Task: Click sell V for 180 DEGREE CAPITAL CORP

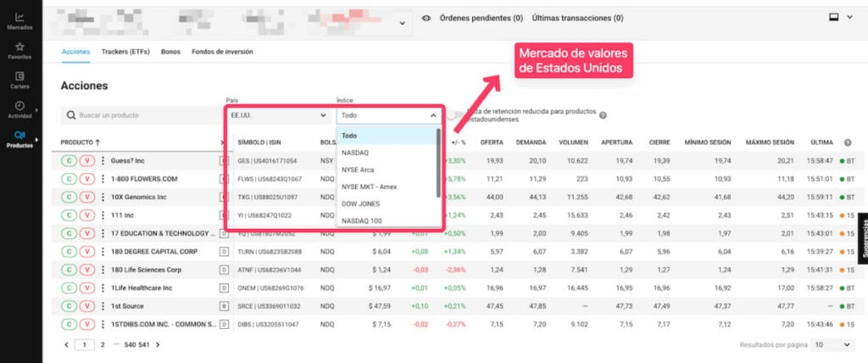Action: tap(87, 252)
